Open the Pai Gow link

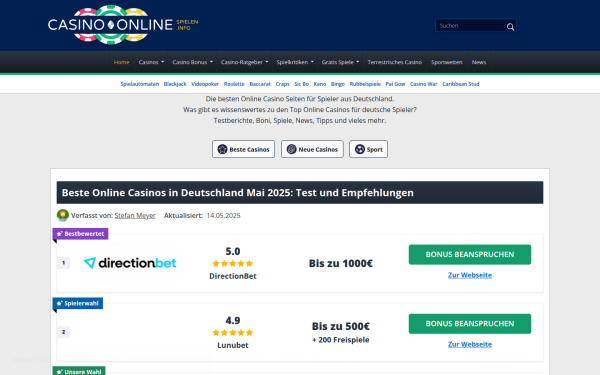tap(395, 84)
